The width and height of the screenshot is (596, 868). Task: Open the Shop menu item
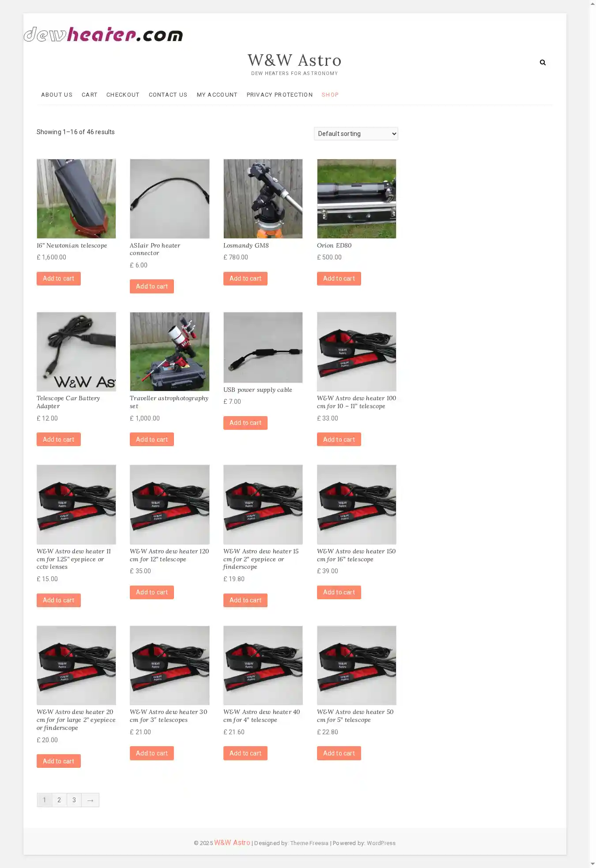point(330,95)
